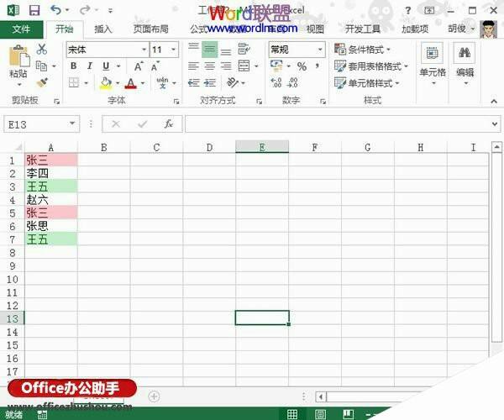This screenshot has height=420, width=504.
Task: Click the Copy icon
Action: point(41,66)
